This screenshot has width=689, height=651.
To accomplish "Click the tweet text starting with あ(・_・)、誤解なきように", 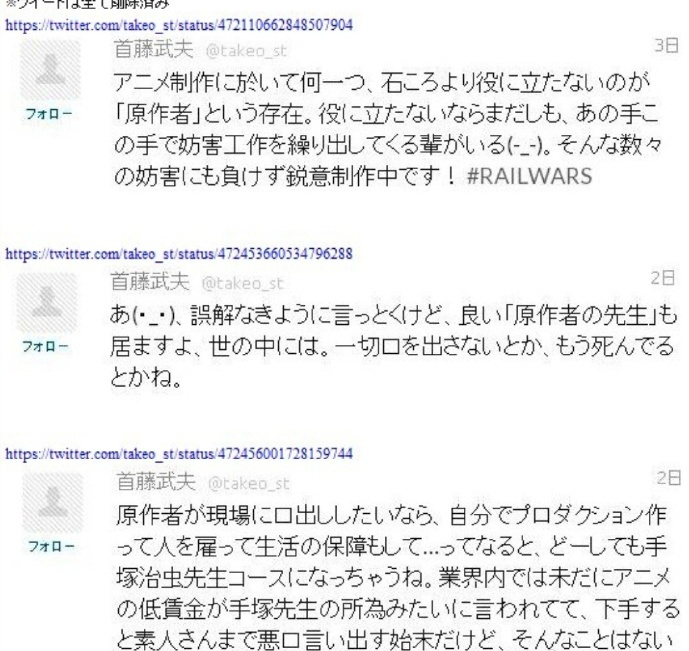I will pyautogui.click(x=393, y=347).
